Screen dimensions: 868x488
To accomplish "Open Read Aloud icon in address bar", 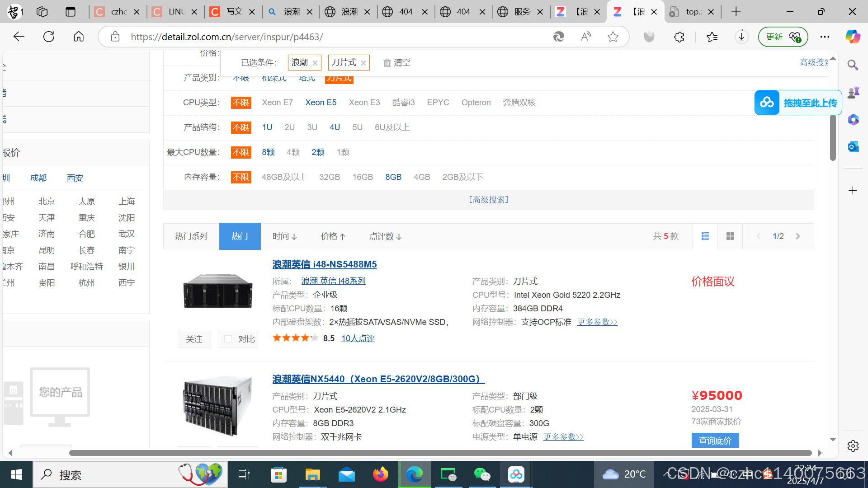I will pos(586,37).
